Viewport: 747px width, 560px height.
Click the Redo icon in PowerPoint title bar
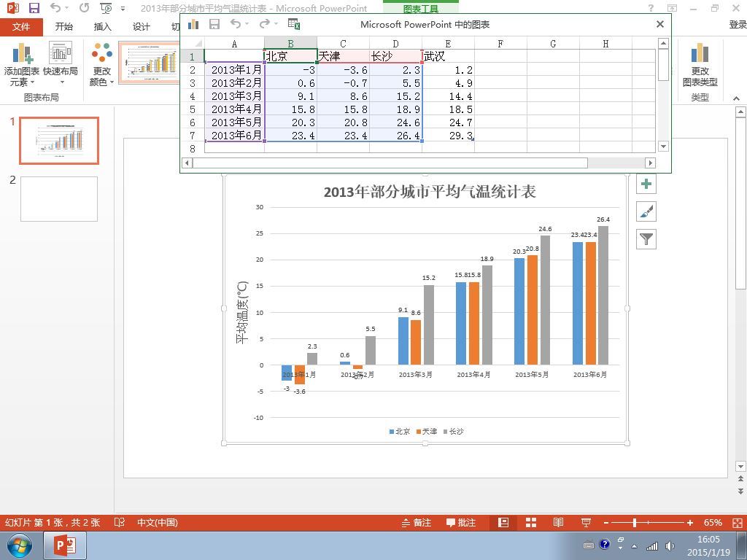85,8
